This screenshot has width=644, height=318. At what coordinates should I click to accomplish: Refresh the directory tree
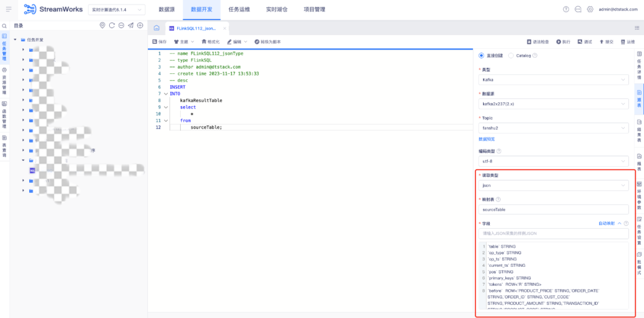click(x=112, y=26)
